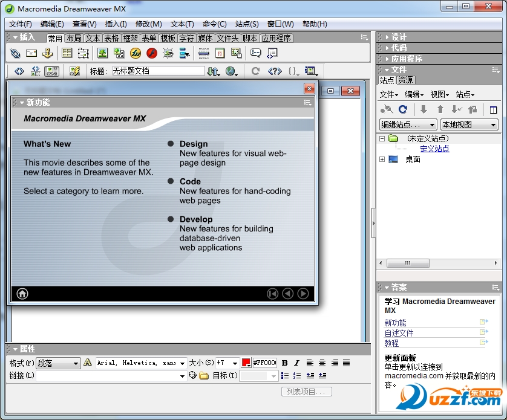Image resolution: width=507 pixels, height=420 pixels.
Task: Expand the 桌面 tree node
Action: [382, 160]
